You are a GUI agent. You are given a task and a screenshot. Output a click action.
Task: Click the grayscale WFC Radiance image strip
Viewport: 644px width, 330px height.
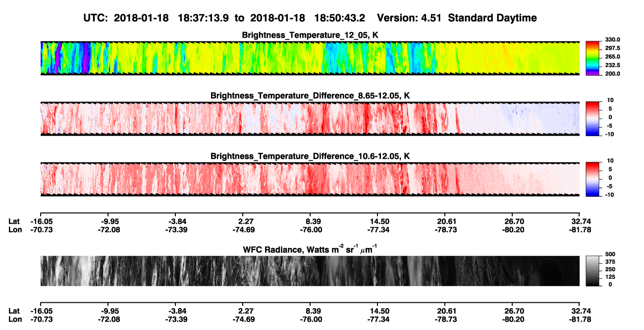click(310, 271)
